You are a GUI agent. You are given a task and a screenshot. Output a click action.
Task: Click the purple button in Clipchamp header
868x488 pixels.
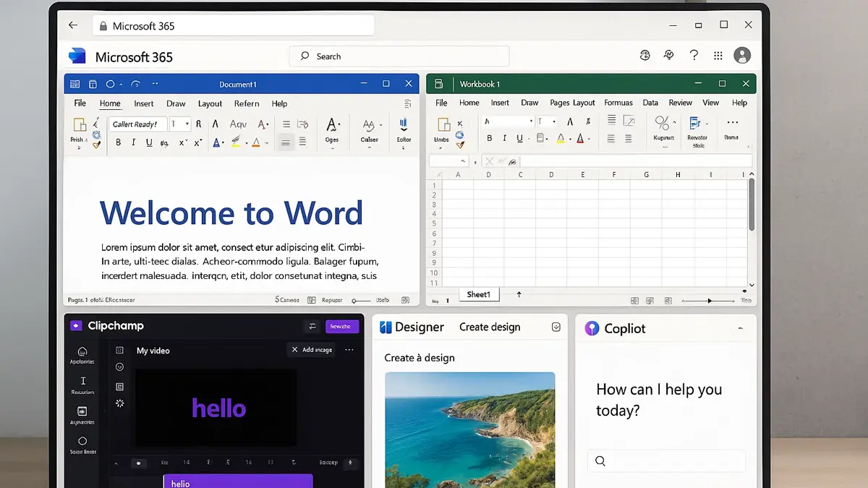coord(341,327)
